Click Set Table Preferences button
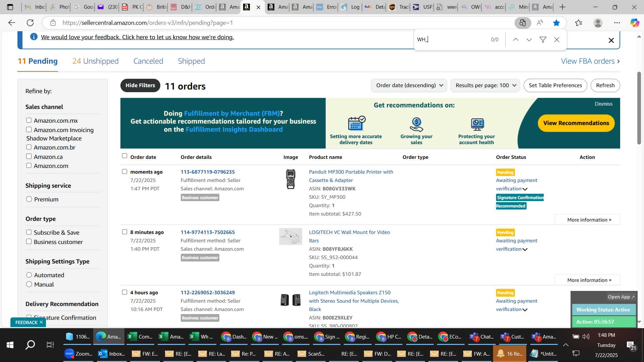 (x=555, y=85)
